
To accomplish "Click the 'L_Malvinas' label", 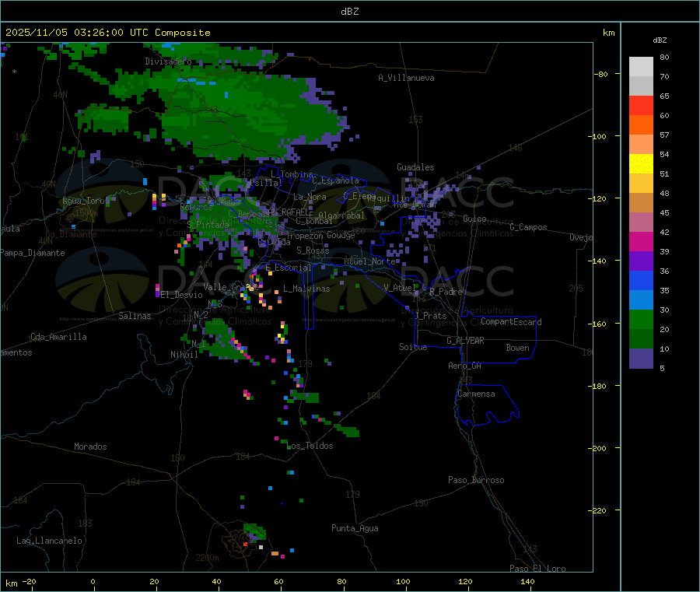I will coord(306,289).
